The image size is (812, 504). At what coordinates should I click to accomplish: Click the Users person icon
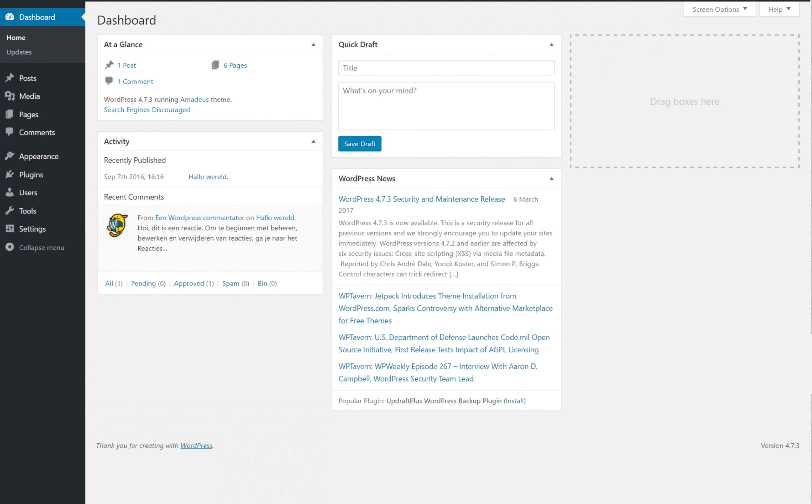10,192
